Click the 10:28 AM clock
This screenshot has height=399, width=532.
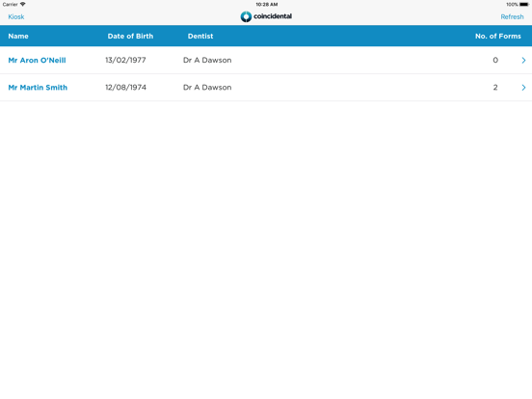point(267,5)
